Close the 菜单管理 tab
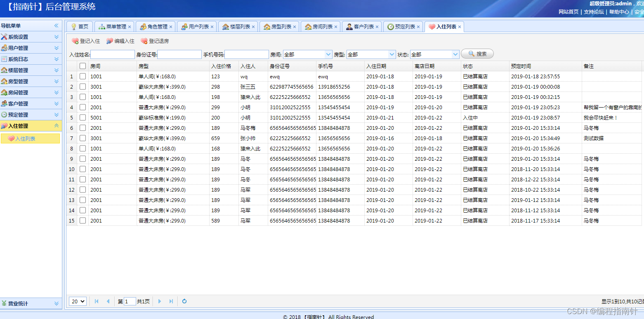 tap(130, 27)
